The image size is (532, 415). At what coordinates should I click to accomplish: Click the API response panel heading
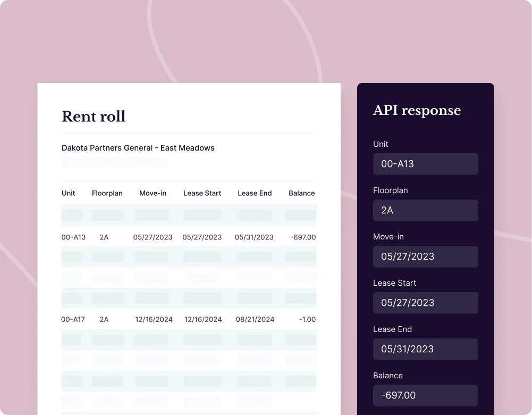click(417, 111)
